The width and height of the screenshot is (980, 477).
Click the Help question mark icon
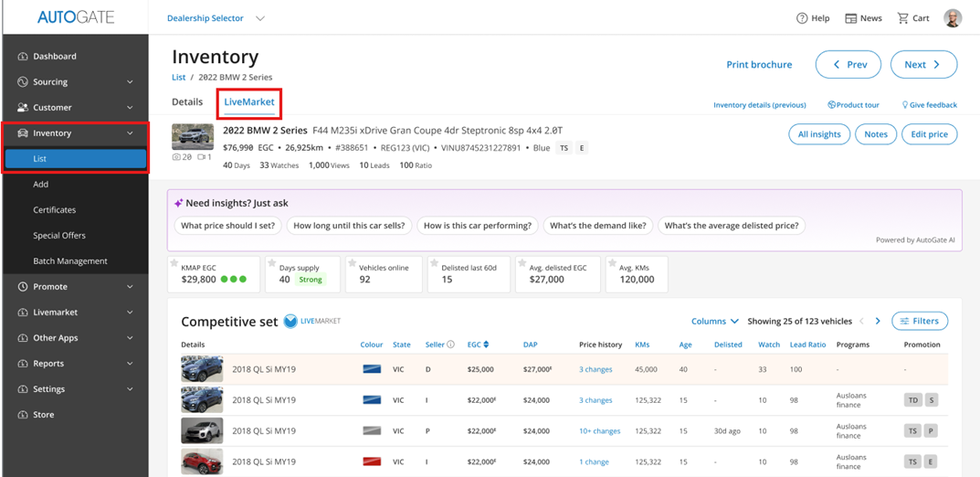point(802,18)
